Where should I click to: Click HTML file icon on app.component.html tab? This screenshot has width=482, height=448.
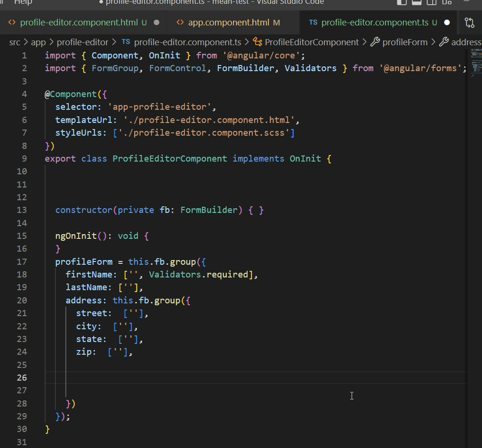click(180, 23)
